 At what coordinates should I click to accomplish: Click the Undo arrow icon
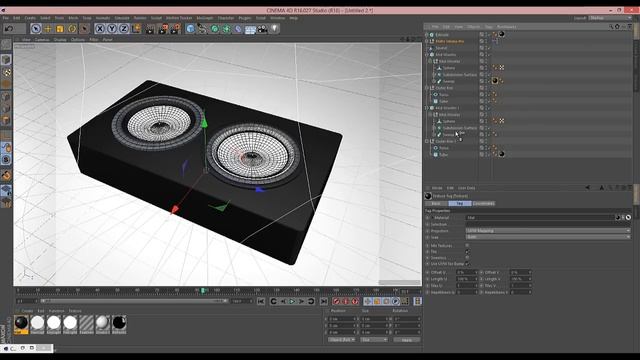(x=9, y=29)
